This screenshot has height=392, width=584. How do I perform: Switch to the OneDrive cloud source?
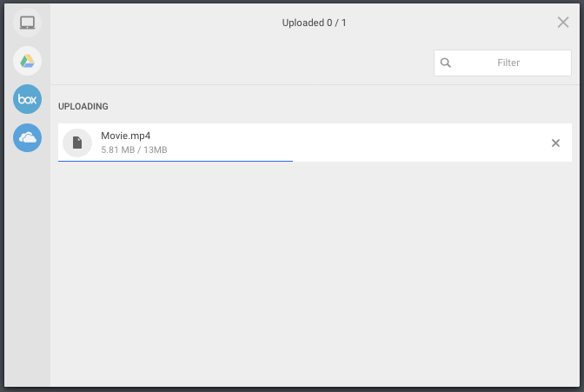click(27, 137)
